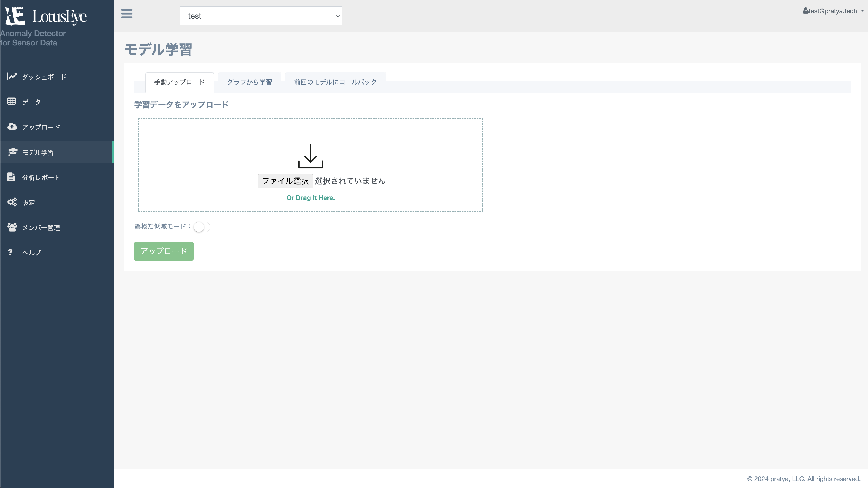The image size is (868, 488).
Task: Click the 設定 gears icon
Action: 12,202
